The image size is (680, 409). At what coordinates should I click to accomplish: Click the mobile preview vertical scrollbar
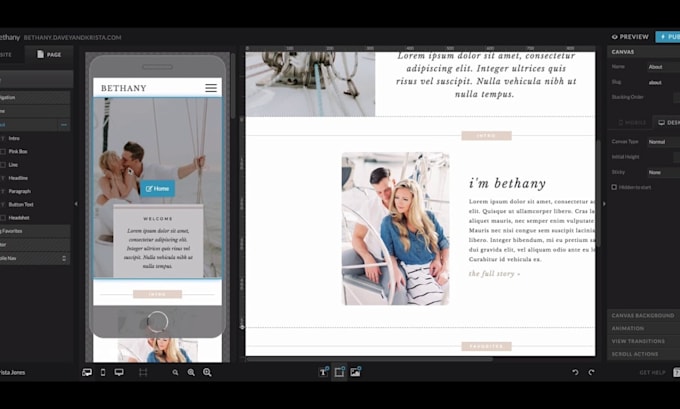coord(233,87)
